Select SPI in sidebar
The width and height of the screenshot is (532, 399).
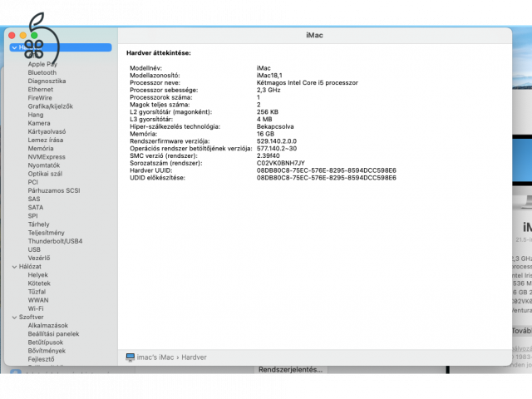(33, 216)
